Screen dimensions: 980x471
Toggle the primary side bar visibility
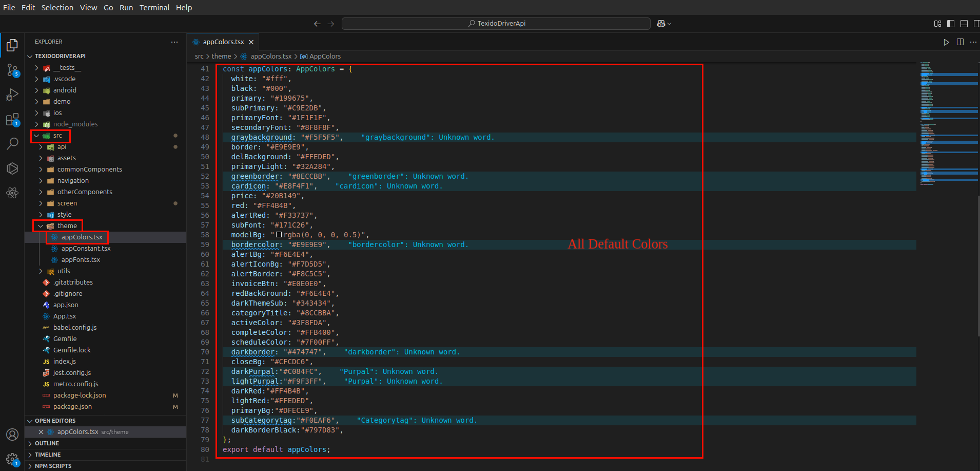tap(951, 24)
